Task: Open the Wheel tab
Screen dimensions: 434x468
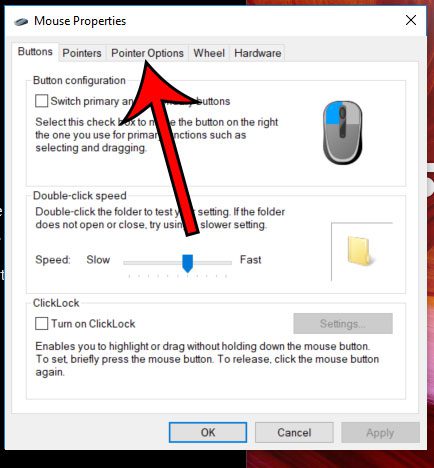Action: point(209,53)
